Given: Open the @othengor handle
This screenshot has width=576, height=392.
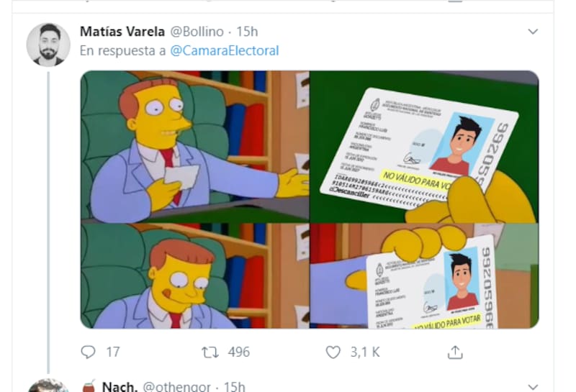Looking at the screenshot, I should click(176, 386).
